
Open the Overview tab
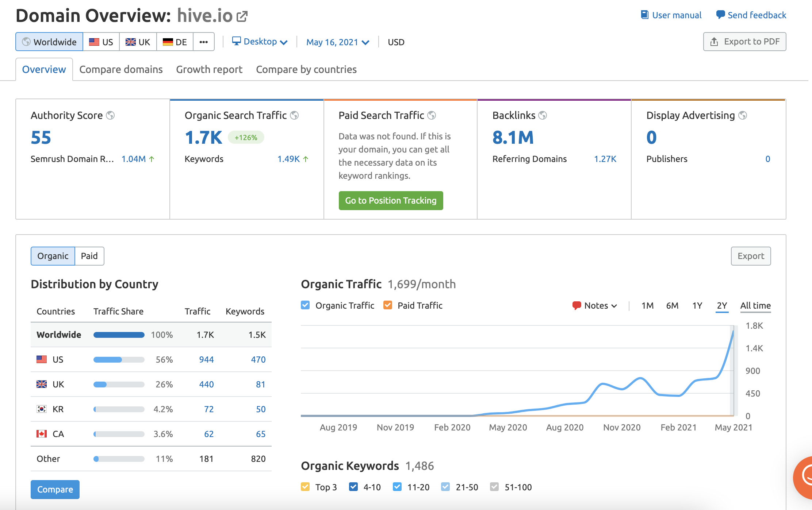(44, 69)
